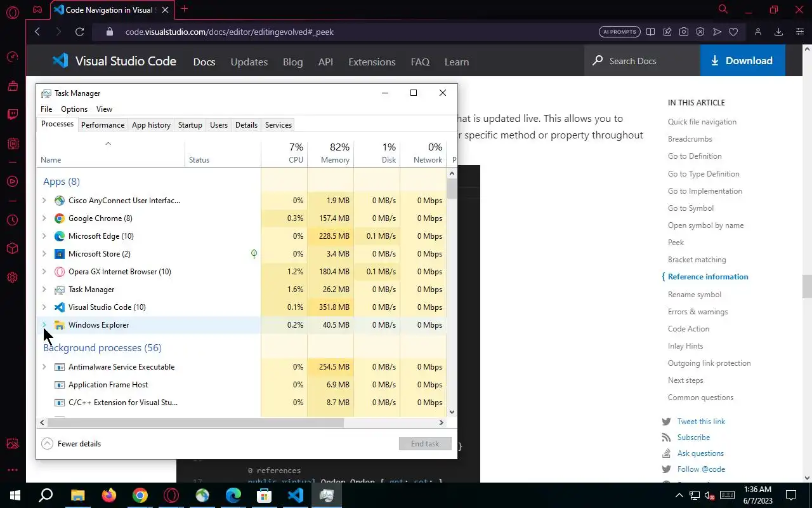Open File Explorer from the taskbar
The height and width of the screenshot is (508, 812).
(77, 495)
